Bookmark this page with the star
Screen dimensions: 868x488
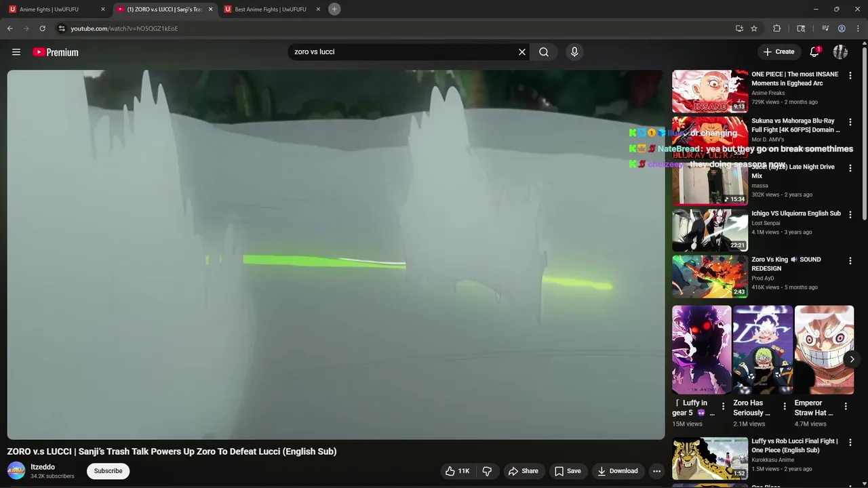tap(754, 28)
